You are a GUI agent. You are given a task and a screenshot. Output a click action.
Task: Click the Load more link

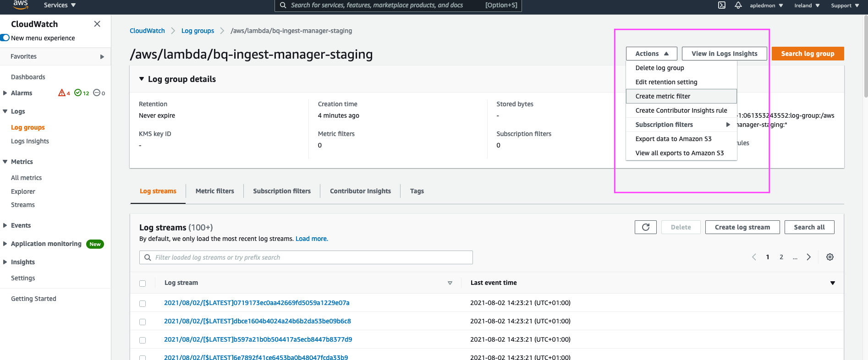click(x=312, y=239)
